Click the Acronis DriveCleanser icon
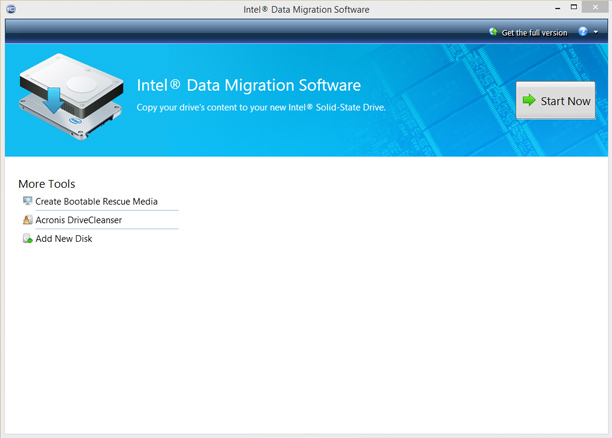Viewport: 612px width, 438px height. pos(27,220)
